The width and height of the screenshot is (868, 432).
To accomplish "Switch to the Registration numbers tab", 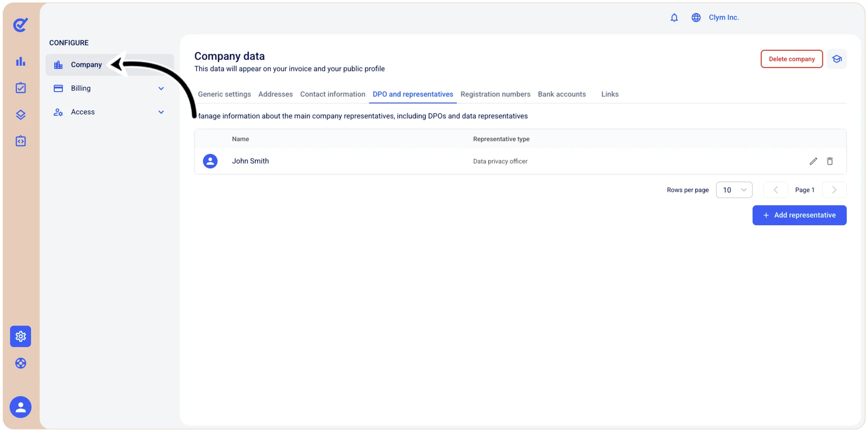I will pos(495,94).
